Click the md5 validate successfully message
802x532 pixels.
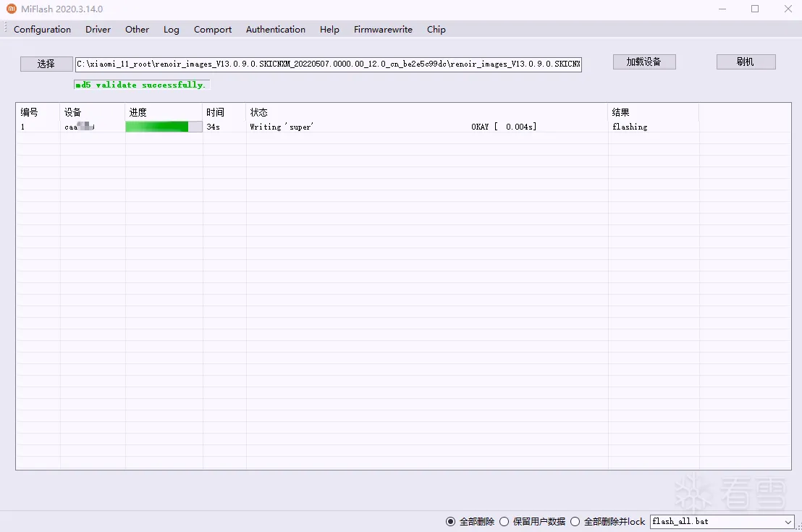[140, 85]
